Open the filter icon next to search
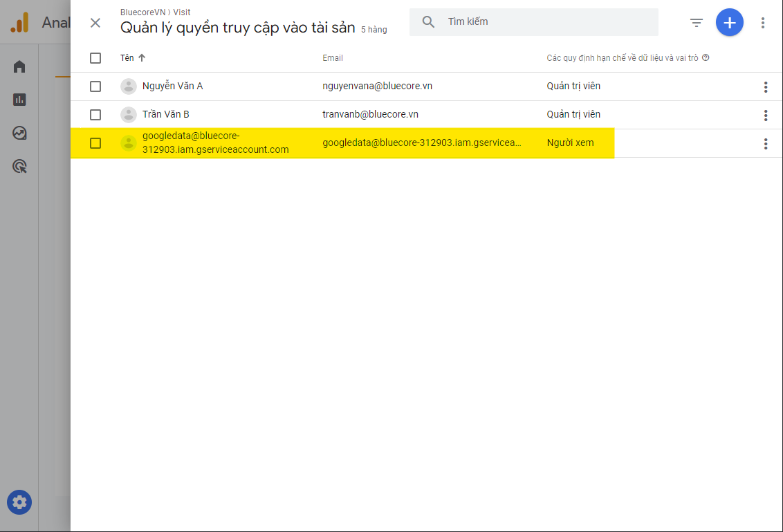783x532 pixels. tap(697, 23)
